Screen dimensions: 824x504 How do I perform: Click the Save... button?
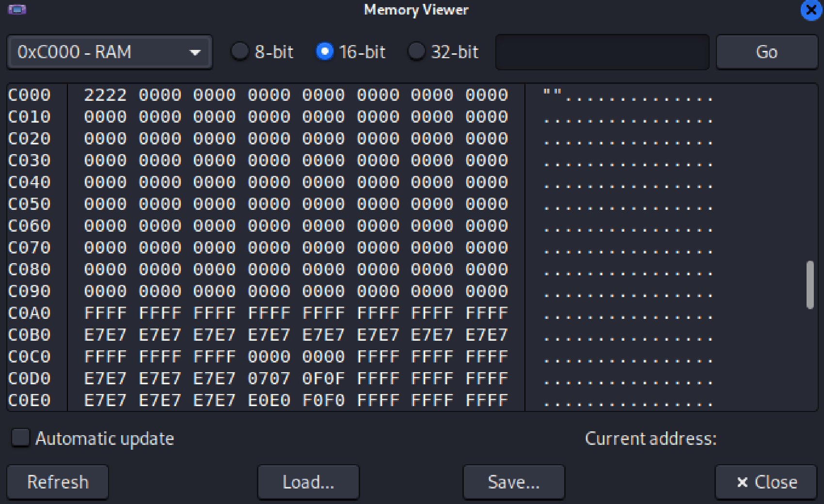click(514, 482)
